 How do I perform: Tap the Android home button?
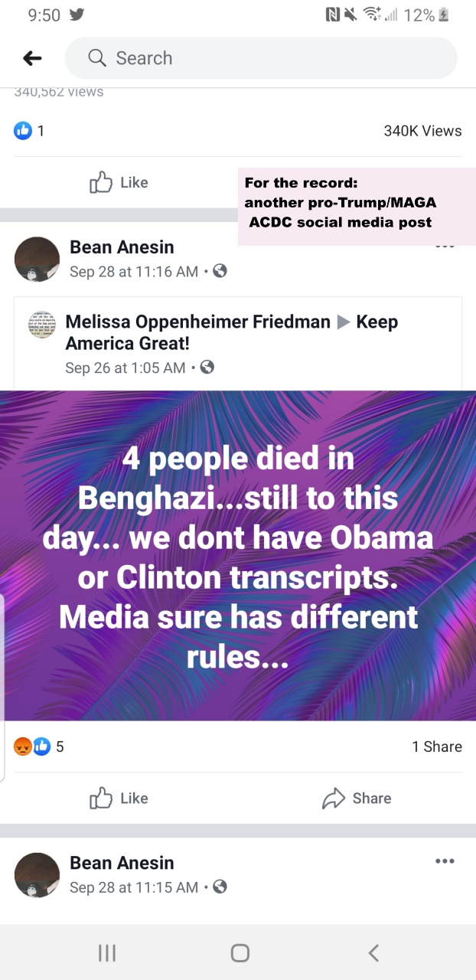pos(240,952)
